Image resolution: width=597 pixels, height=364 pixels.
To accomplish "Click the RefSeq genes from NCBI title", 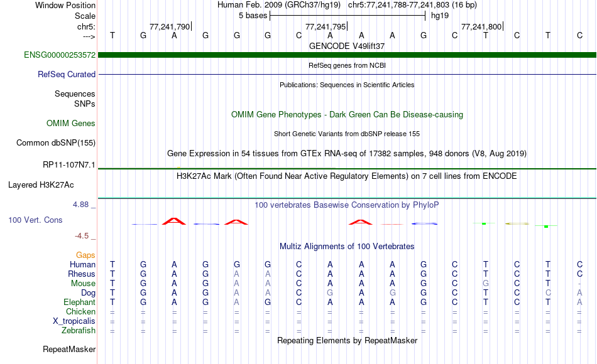I will (x=348, y=65).
